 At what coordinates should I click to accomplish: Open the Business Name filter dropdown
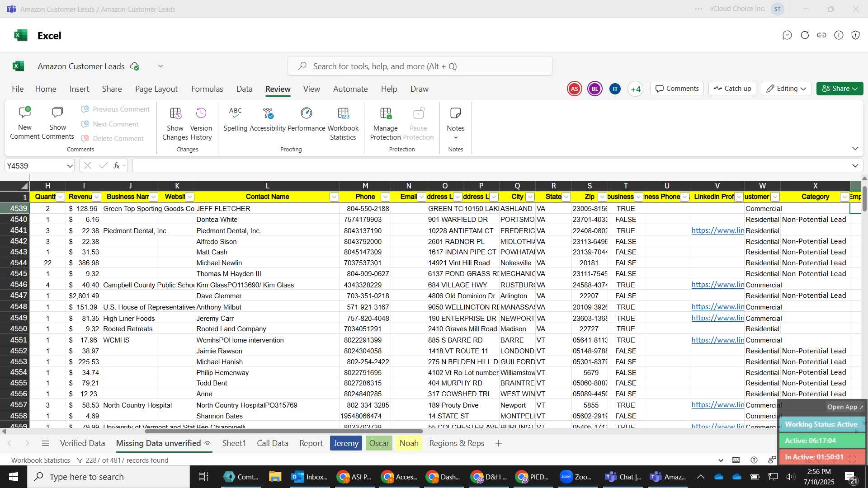(153, 197)
